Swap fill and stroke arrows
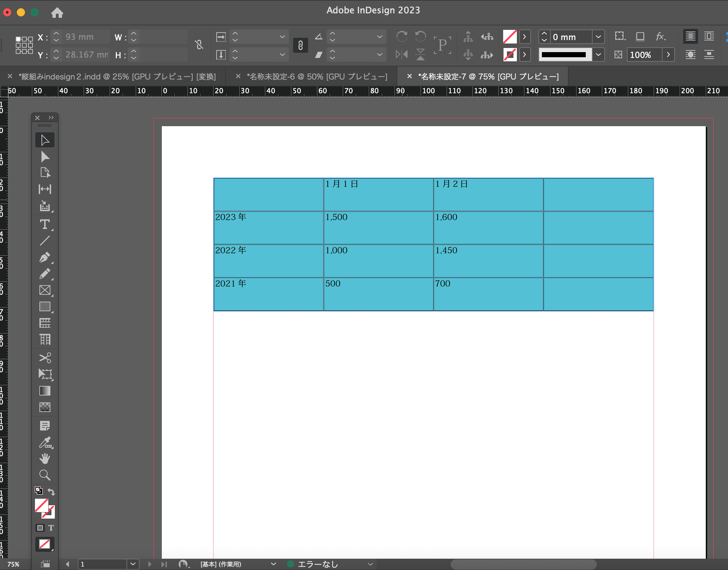 point(51,492)
